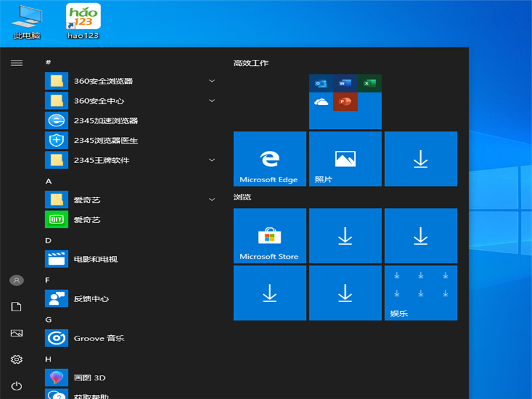Open the hao123 desktop shortcut
Viewport: 532px width, 399px height.
tap(83, 22)
